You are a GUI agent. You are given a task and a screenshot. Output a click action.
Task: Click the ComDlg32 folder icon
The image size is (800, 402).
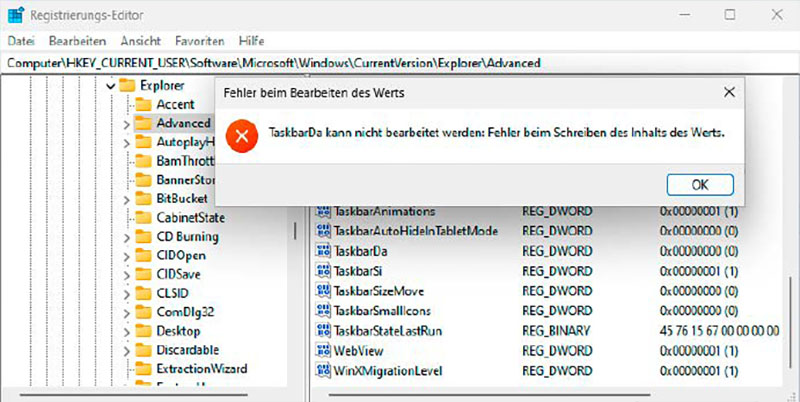pyautogui.click(x=143, y=312)
